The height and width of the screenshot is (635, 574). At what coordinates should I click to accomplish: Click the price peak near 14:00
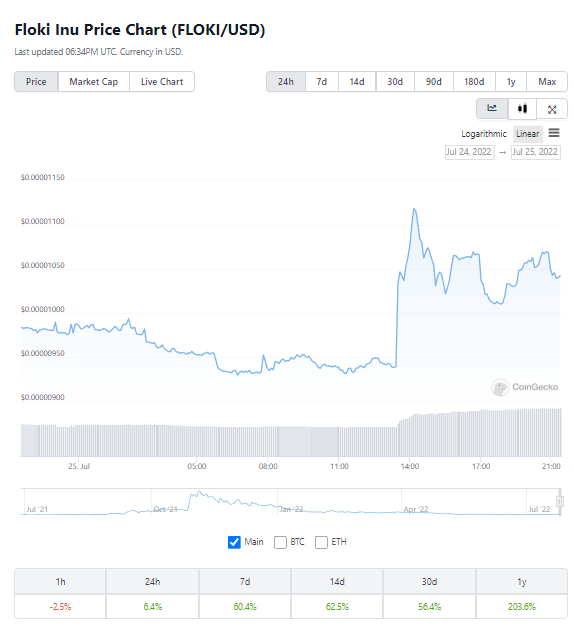(x=414, y=209)
